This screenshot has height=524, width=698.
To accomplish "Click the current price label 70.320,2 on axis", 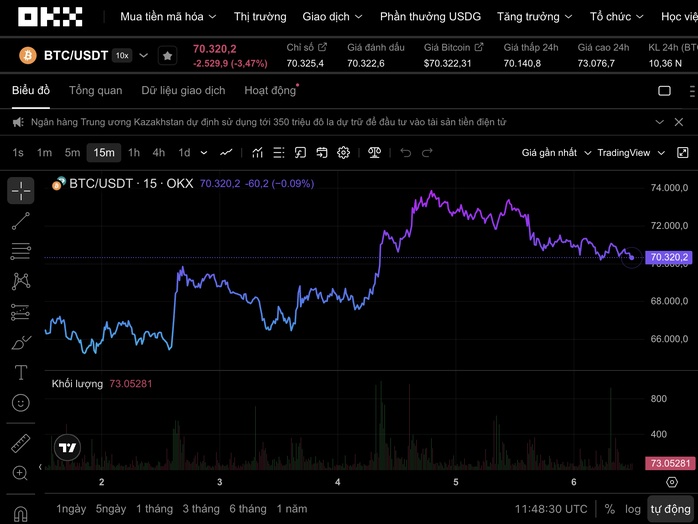I will tap(670, 258).
